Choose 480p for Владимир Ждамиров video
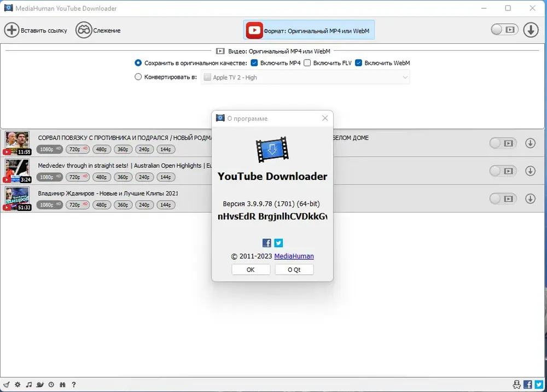Image resolution: width=547 pixels, height=392 pixels. 102,204
